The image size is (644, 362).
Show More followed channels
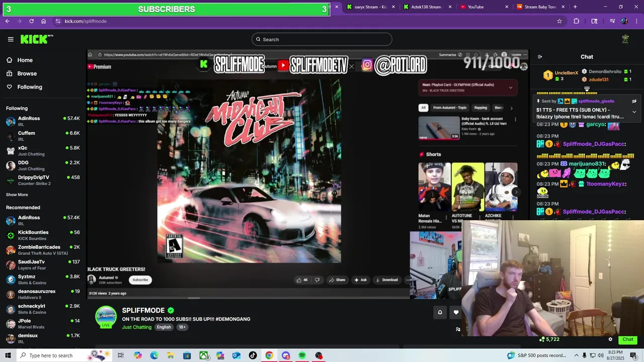coord(17,195)
